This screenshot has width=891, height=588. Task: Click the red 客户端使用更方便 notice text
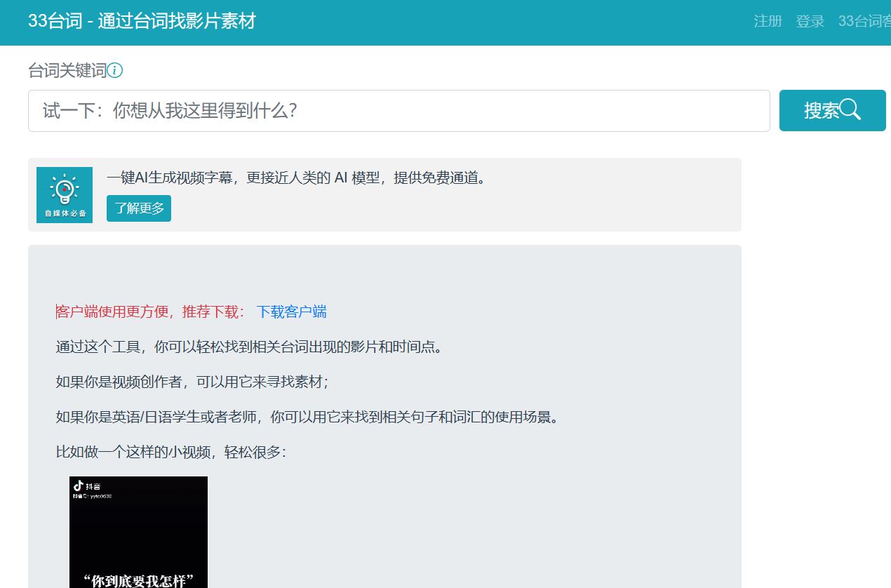[x=150, y=312]
